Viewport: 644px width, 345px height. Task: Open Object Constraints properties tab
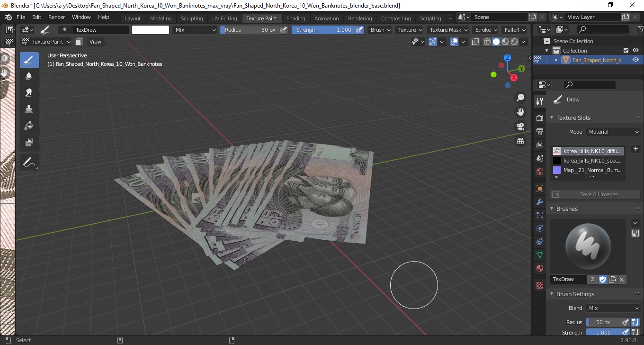[539, 242]
